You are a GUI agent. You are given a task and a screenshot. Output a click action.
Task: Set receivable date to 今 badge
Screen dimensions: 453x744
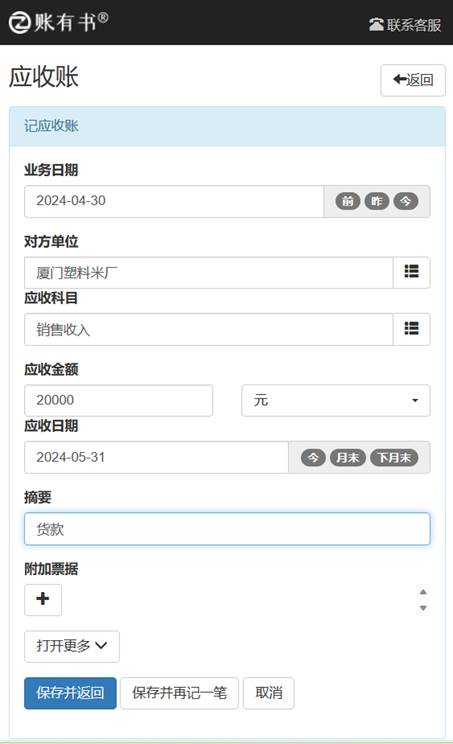point(313,457)
